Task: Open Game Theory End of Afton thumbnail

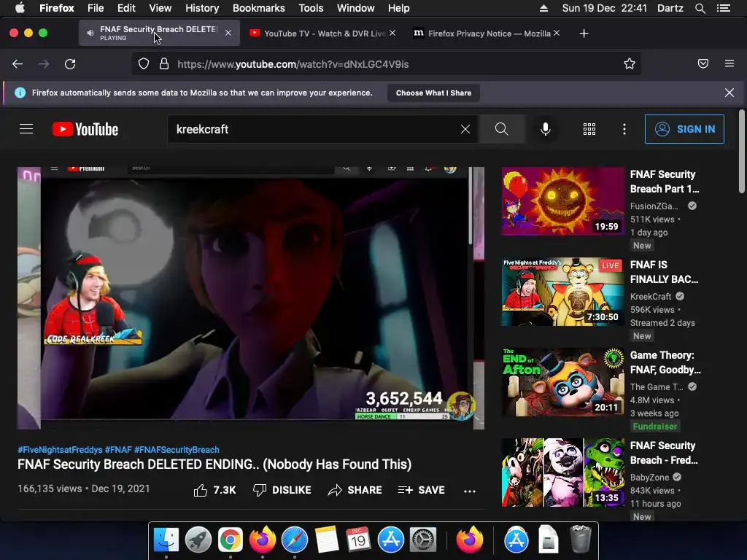Action: pos(562,382)
